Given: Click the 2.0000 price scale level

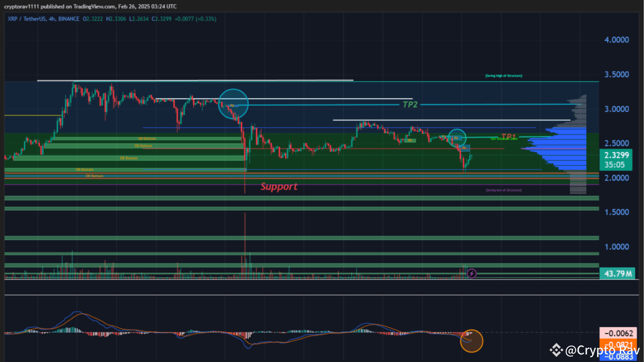Looking at the screenshot, I should point(616,177).
